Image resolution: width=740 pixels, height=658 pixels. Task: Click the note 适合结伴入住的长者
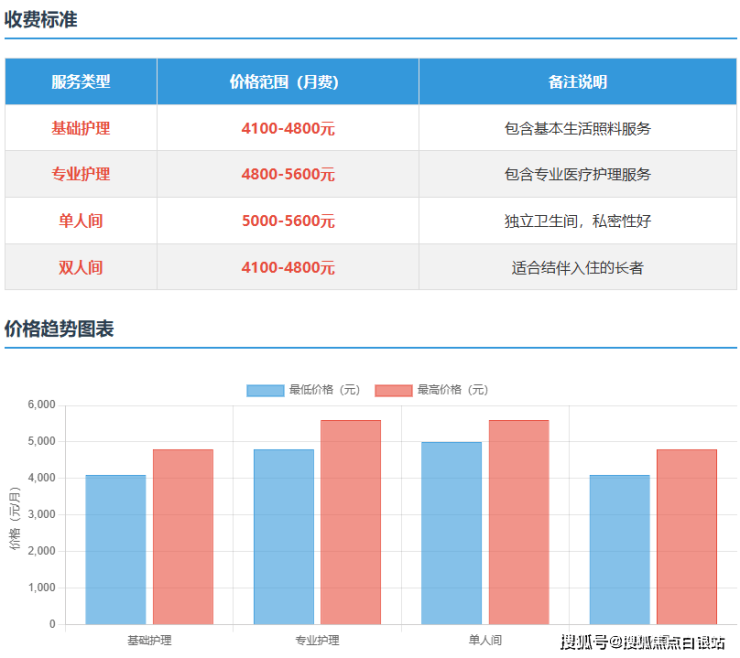(x=578, y=267)
